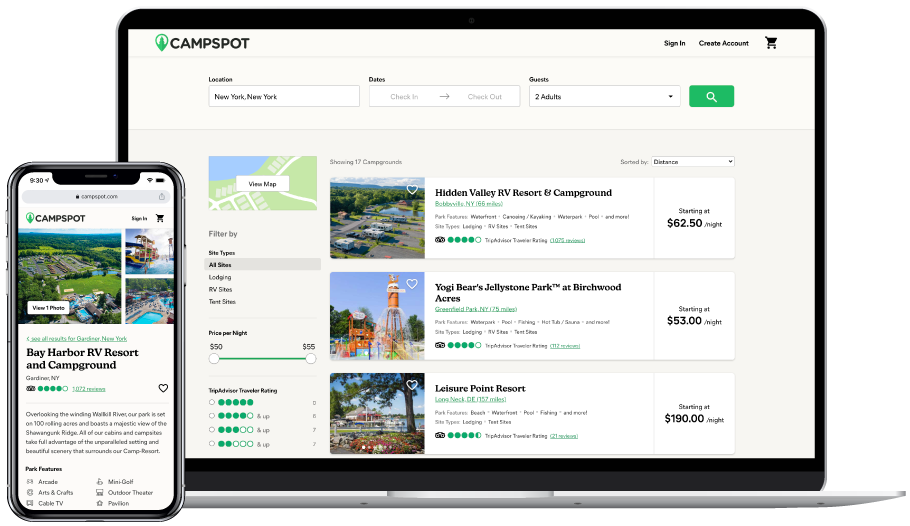Image resolution: width=910 pixels, height=526 pixels.
Task: Select the 4 stars & up rating filter
Action: click(212, 416)
